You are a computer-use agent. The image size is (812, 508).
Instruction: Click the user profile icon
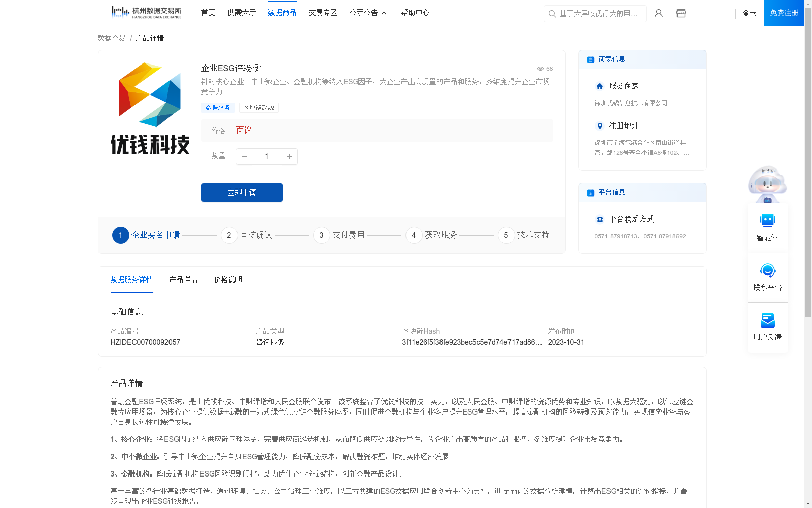click(659, 13)
